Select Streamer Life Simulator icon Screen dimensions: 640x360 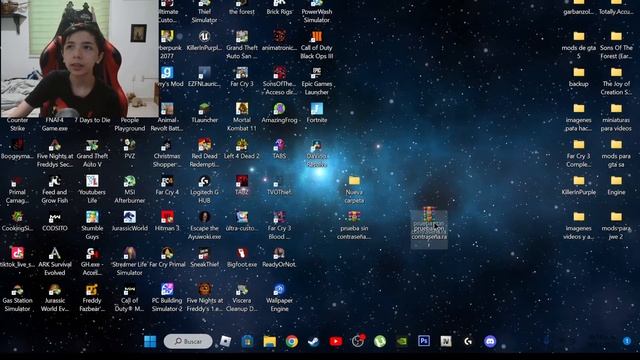click(130, 261)
